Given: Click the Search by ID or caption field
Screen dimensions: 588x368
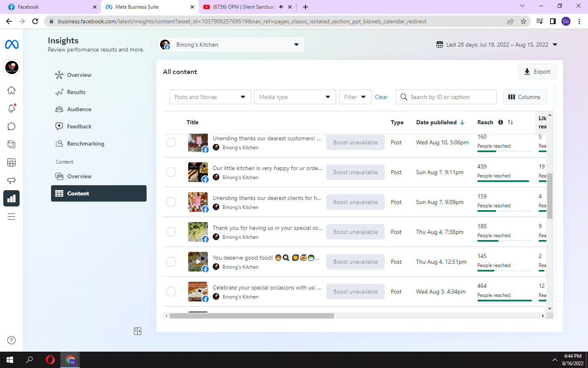Looking at the screenshot, I should tap(446, 97).
